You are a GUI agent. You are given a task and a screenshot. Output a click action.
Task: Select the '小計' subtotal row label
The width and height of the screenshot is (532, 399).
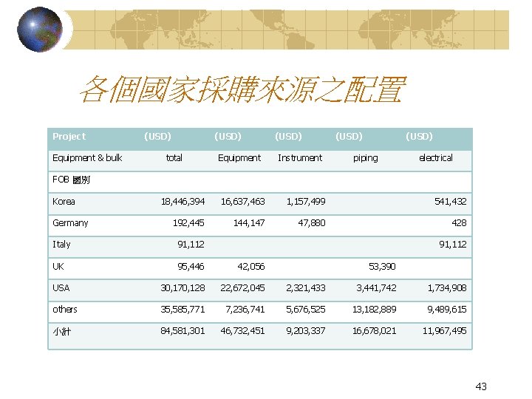pos(62,331)
